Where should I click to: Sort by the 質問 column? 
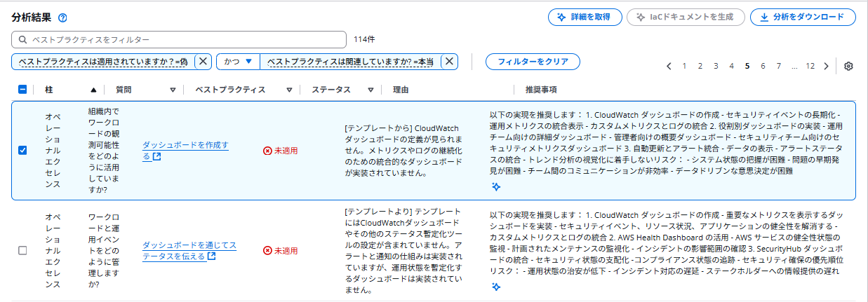173,90
